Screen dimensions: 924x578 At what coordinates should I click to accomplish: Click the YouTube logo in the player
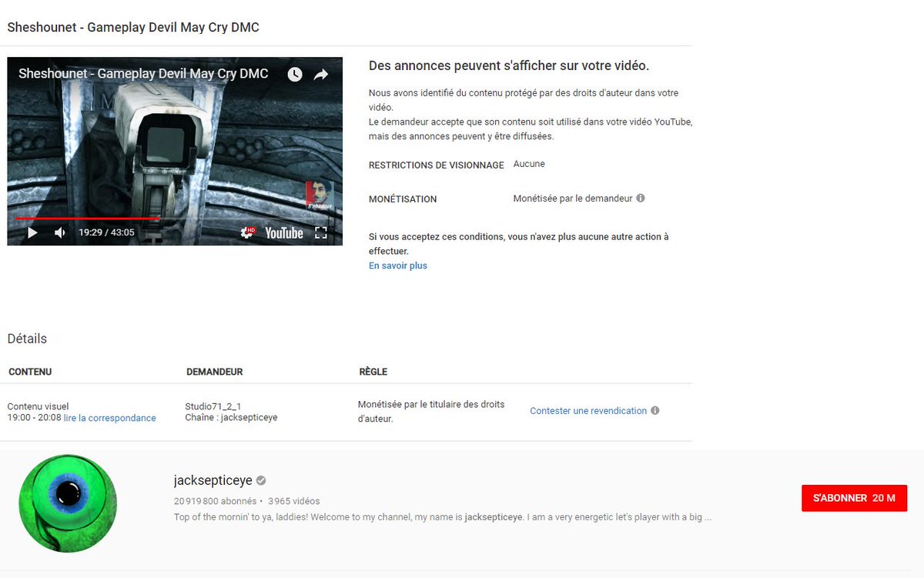click(284, 232)
